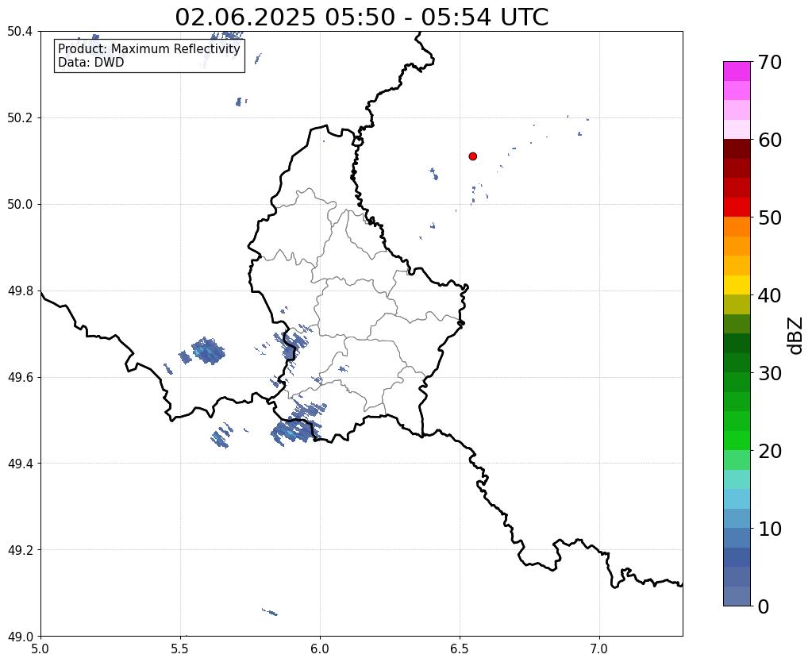
Task: Click the dBZ colorbar axis label
Action: (x=796, y=336)
